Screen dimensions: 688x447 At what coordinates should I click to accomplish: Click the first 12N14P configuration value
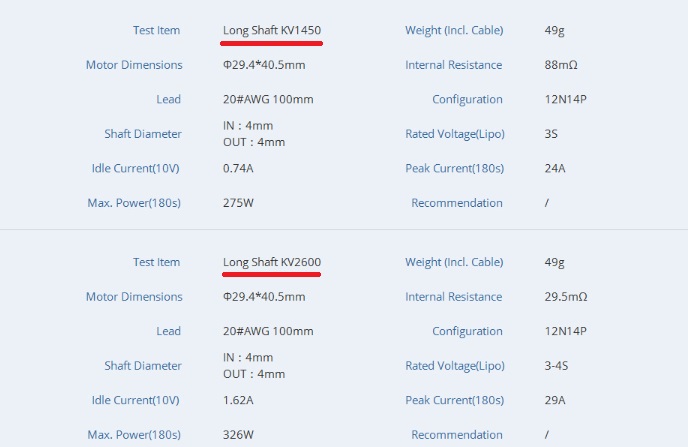[566, 99]
